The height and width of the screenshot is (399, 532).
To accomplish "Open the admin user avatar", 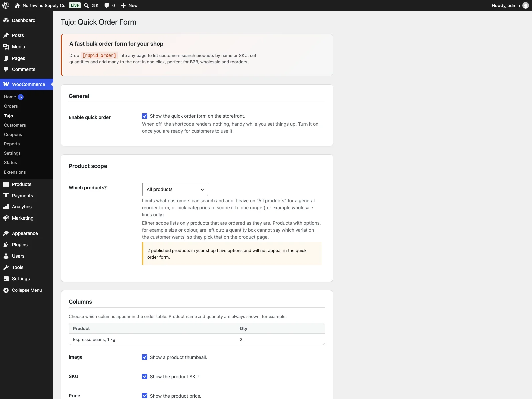I will (x=526, y=5).
